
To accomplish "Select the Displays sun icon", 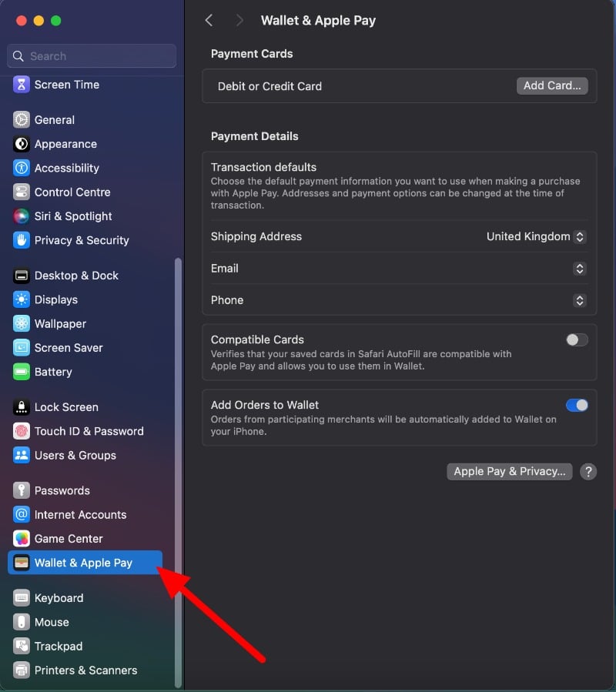I will pos(22,299).
